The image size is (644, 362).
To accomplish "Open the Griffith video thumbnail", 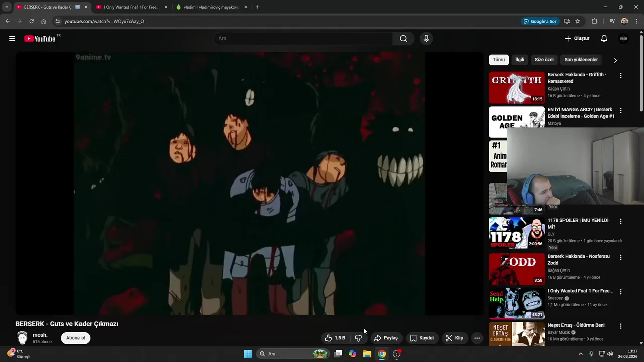I will [x=517, y=87].
